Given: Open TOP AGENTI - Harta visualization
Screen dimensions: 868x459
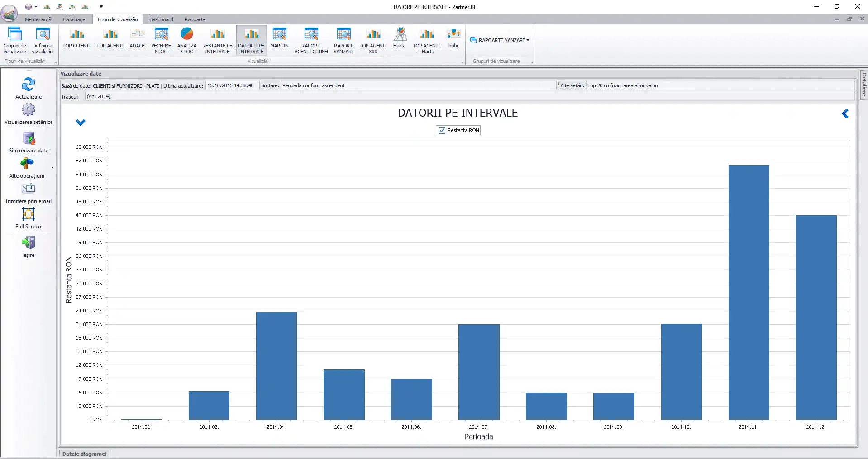Looking at the screenshot, I should coord(426,40).
